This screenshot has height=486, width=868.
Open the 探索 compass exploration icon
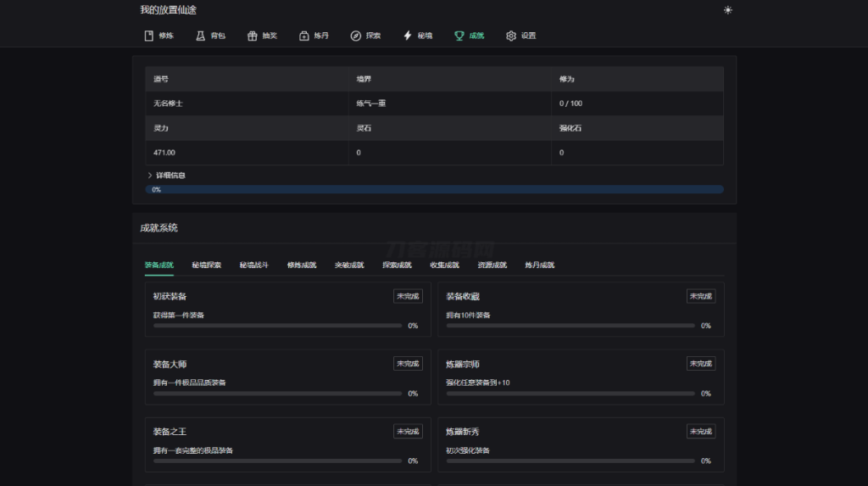coord(356,36)
